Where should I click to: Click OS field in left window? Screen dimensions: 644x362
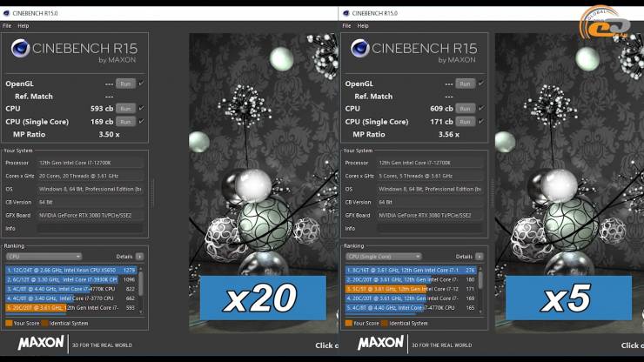(x=91, y=189)
